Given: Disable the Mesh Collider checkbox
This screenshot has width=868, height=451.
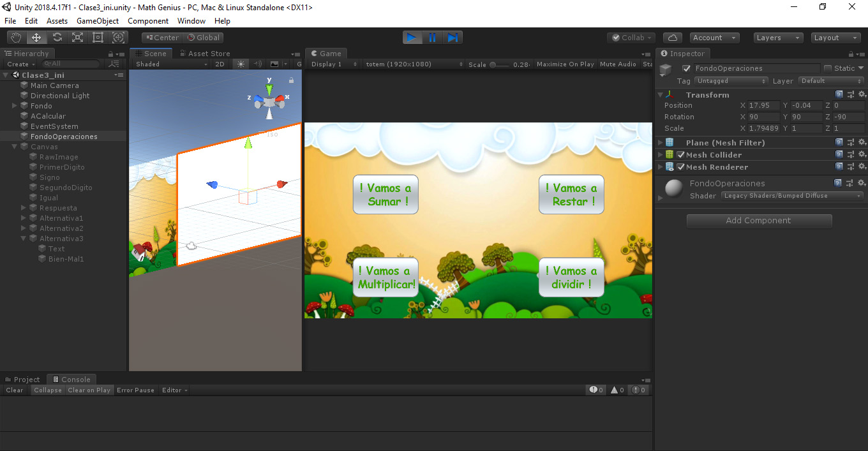Looking at the screenshot, I should 681,155.
